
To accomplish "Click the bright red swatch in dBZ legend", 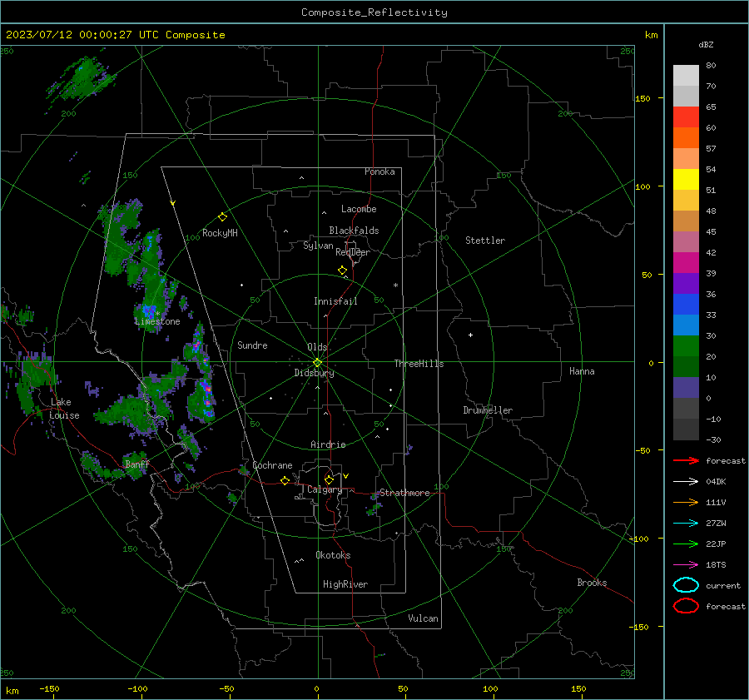I will [x=686, y=117].
